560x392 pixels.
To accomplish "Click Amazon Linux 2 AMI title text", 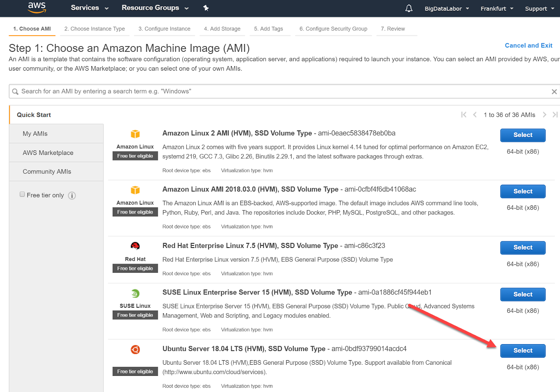I will pos(237,133).
